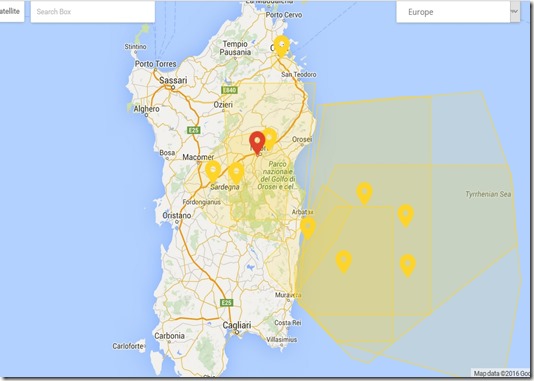This screenshot has width=534, height=381.
Task: Click the southeasternmost yellow sea marker
Action: point(408,265)
